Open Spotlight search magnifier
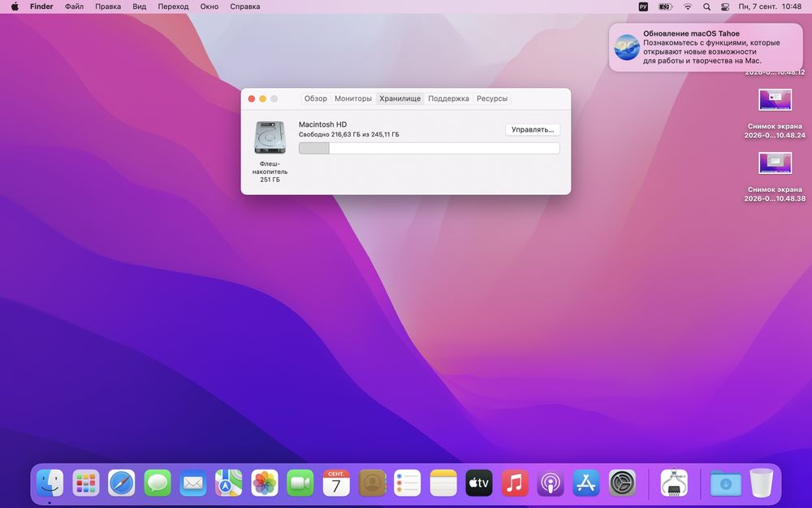The height and width of the screenshot is (508, 812). [x=707, y=7]
